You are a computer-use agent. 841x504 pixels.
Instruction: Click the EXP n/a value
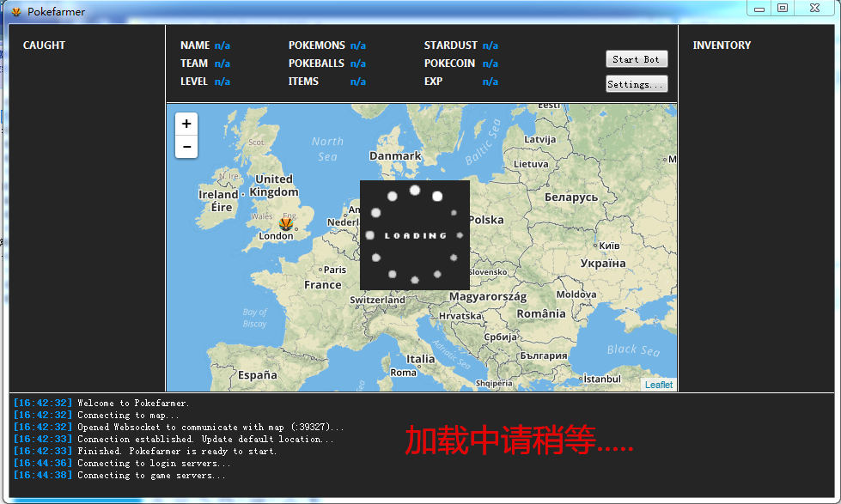pos(490,82)
